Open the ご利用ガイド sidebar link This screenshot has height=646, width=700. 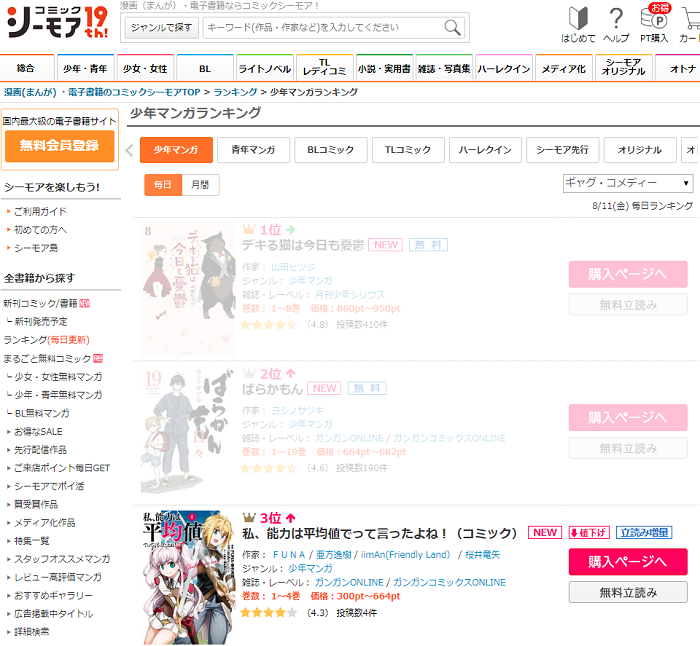pyautogui.click(x=40, y=212)
